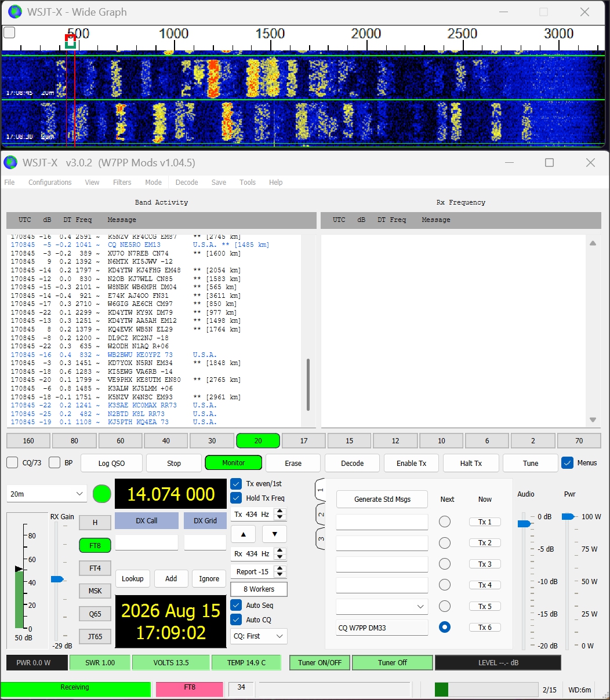Click the 8 Workers button
610x700 pixels.
pos(259,589)
